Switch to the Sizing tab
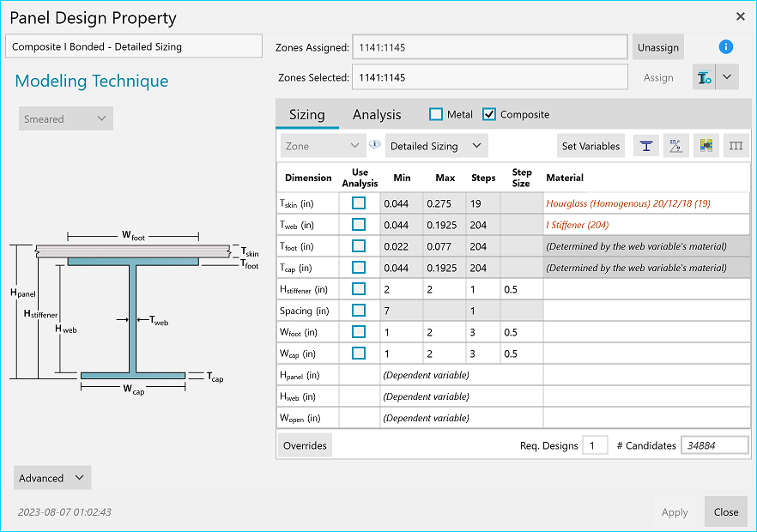The width and height of the screenshot is (757, 532). coord(307,114)
